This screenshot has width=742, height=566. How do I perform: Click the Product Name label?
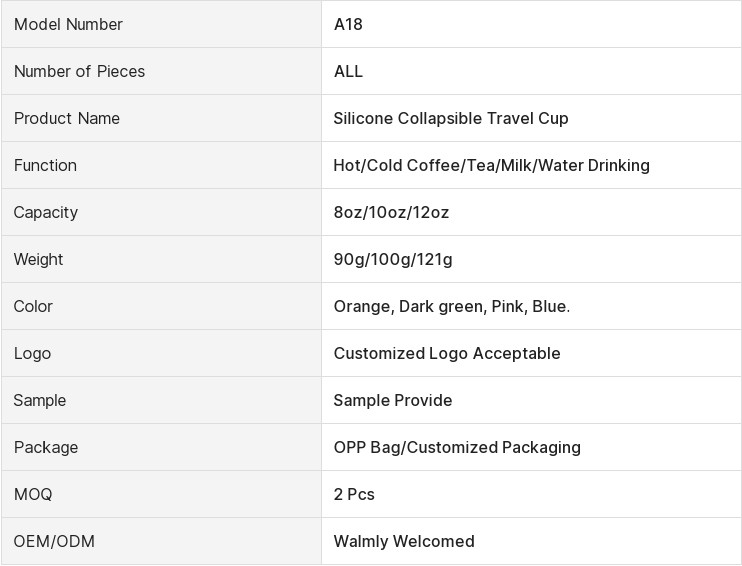pos(67,118)
